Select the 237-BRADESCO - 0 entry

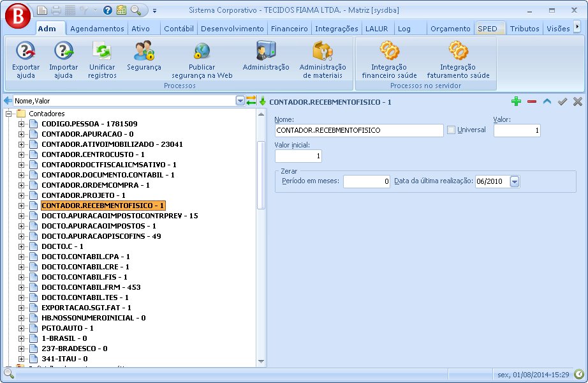74,349
